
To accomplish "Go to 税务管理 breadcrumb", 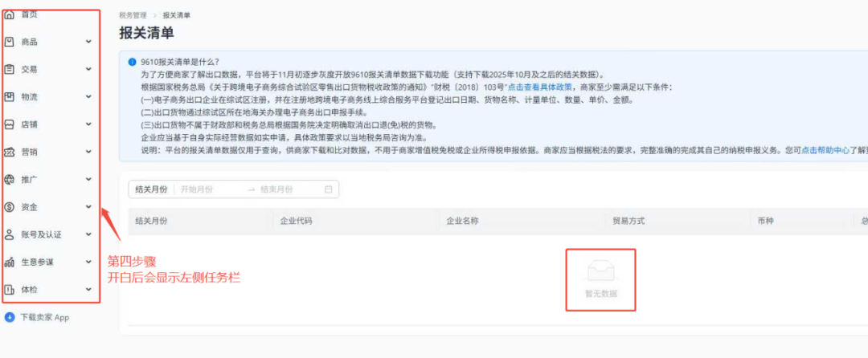I will [x=133, y=15].
